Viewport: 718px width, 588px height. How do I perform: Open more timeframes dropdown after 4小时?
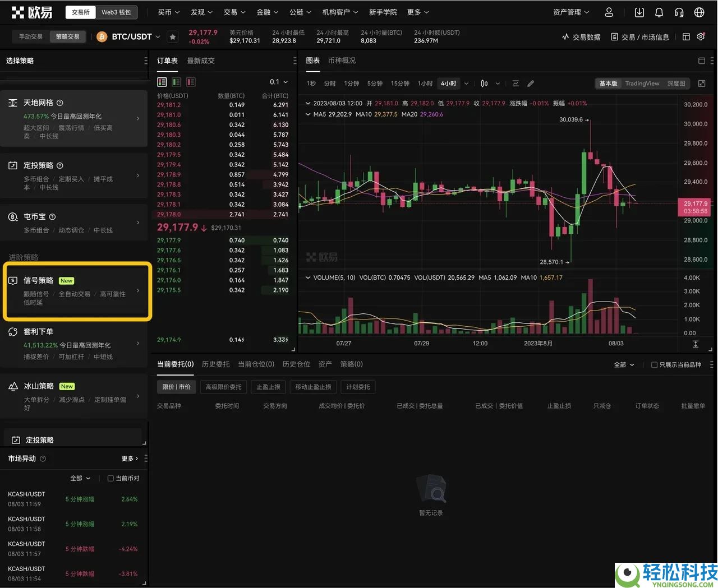[x=466, y=84]
